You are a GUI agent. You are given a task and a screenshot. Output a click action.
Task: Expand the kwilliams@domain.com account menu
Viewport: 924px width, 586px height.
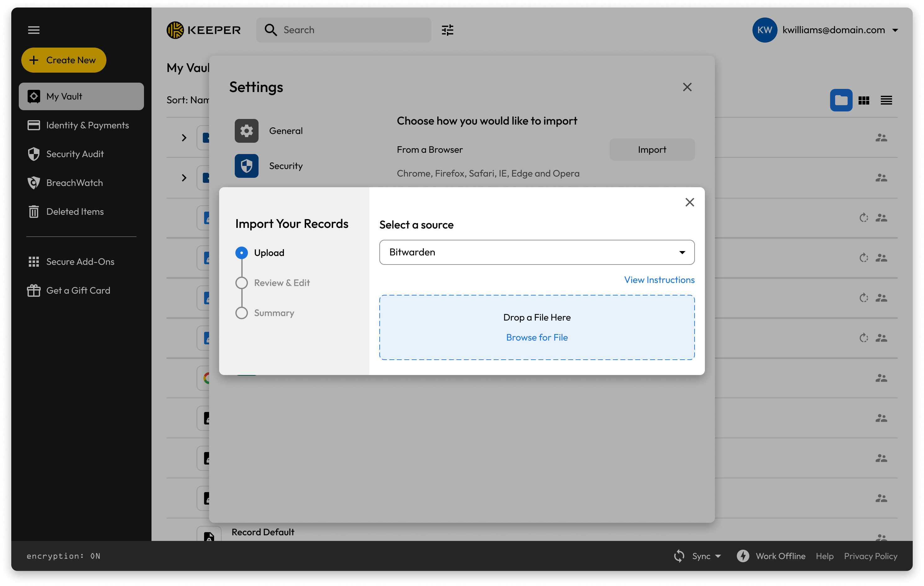(895, 30)
